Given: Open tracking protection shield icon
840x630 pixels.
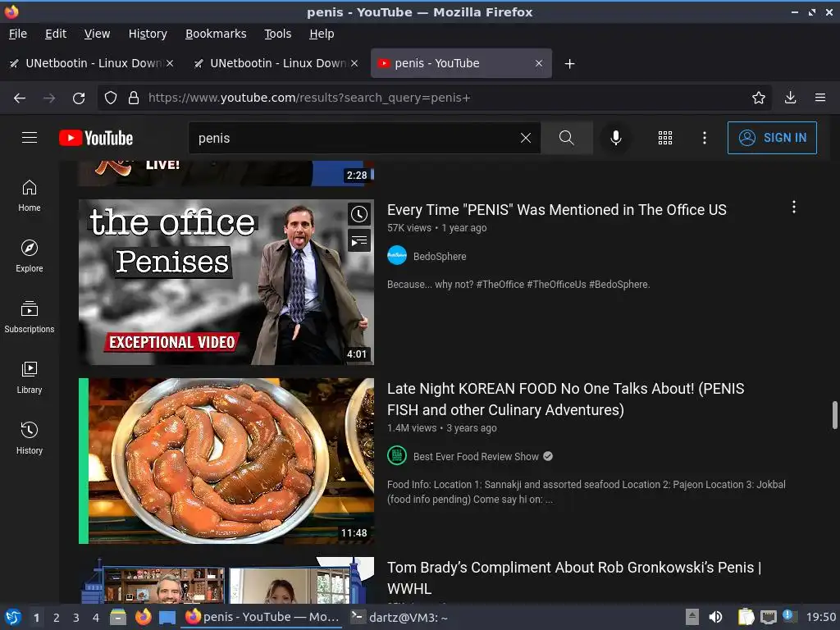Looking at the screenshot, I should coord(111,98).
